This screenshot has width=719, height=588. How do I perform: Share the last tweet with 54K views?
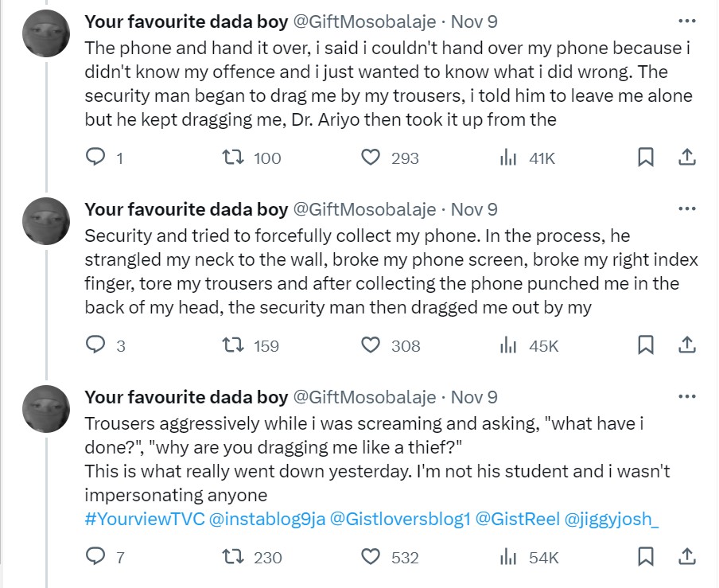pyautogui.click(x=687, y=557)
